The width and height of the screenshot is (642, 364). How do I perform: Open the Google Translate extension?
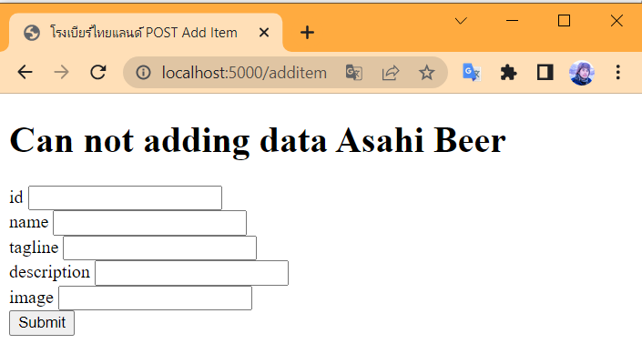pyautogui.click(x=471, y=73)
